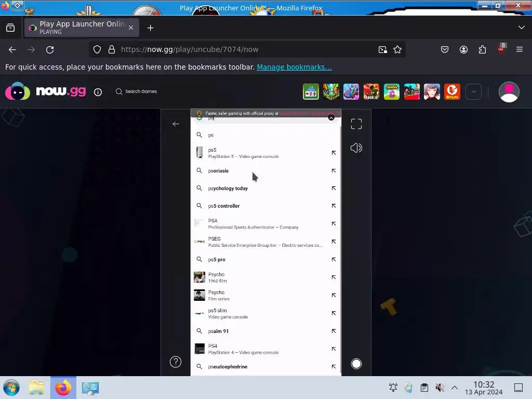Show site security lock info
532x399 pixels.
pyautogui.click(x=112, y=49)
